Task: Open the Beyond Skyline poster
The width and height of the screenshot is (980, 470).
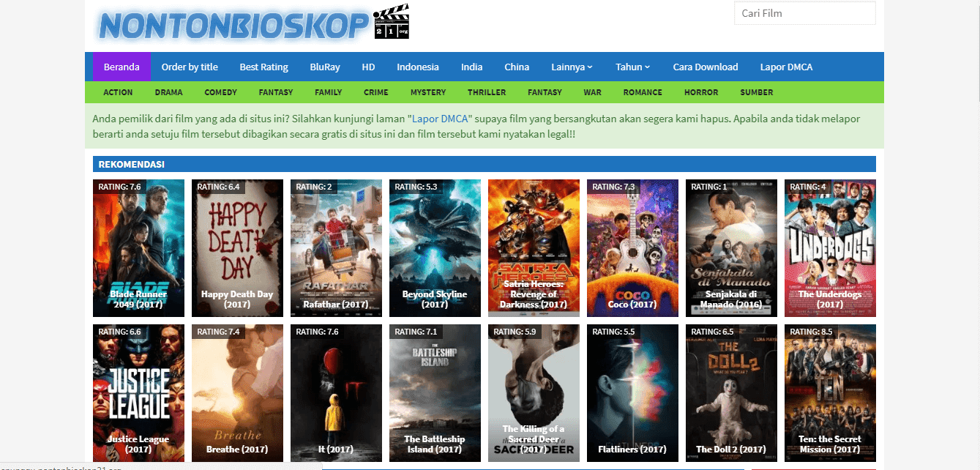Action: 435,248
